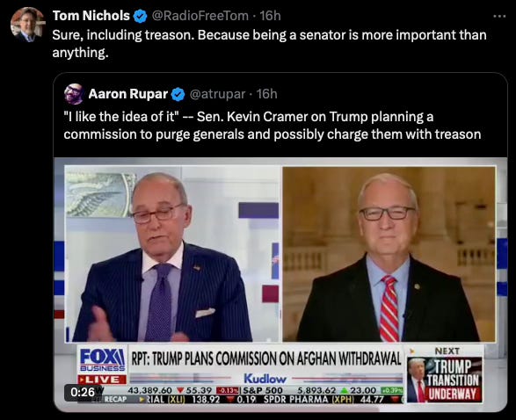The image size is (516, 420).
Task: Click the LIVE badge in the video
Action: coord(102,380)
